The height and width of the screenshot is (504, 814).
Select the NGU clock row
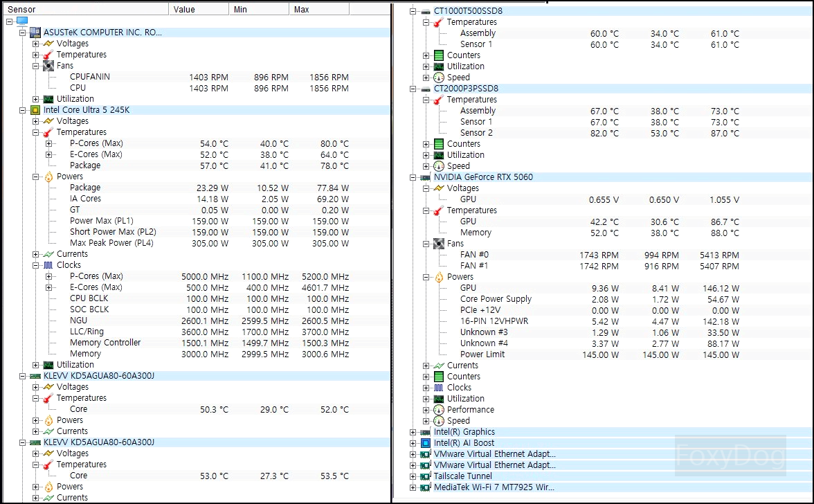pyautogui.click(x=196, y=321)
